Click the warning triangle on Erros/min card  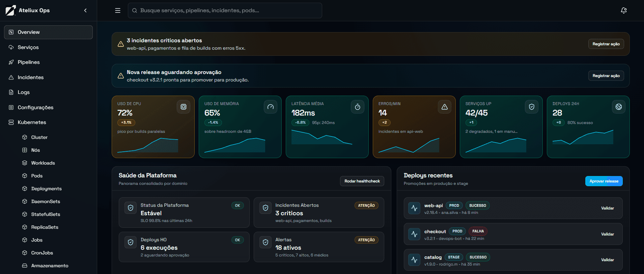point(445,107)
